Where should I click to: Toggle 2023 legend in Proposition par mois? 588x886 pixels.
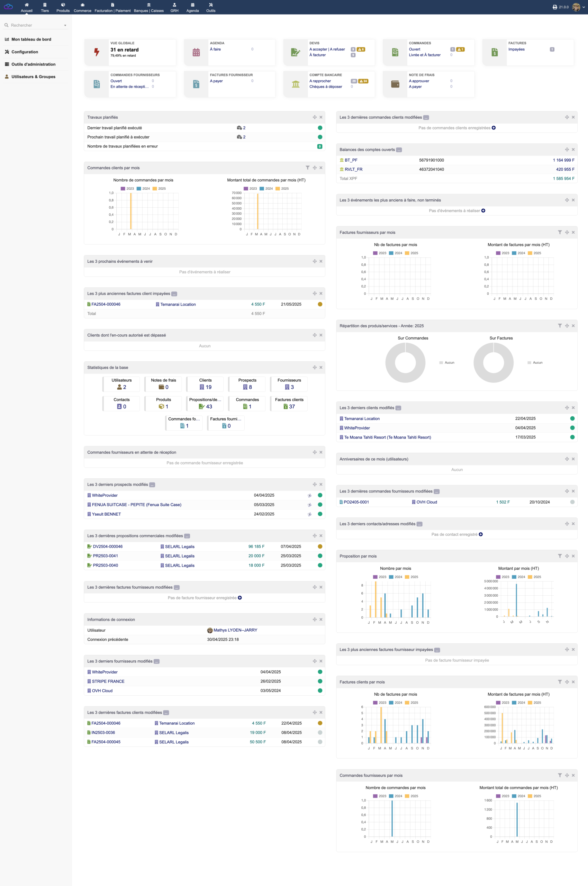(x=380, y=577)
